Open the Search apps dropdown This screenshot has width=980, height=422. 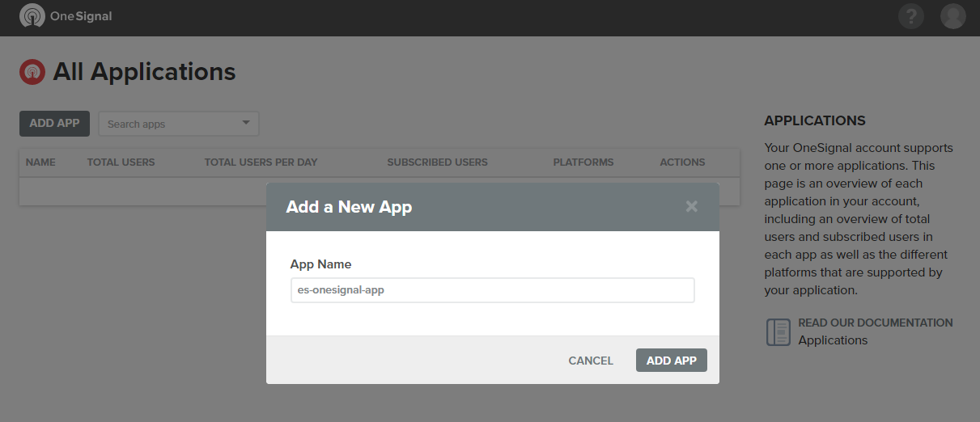click(178, 124)
